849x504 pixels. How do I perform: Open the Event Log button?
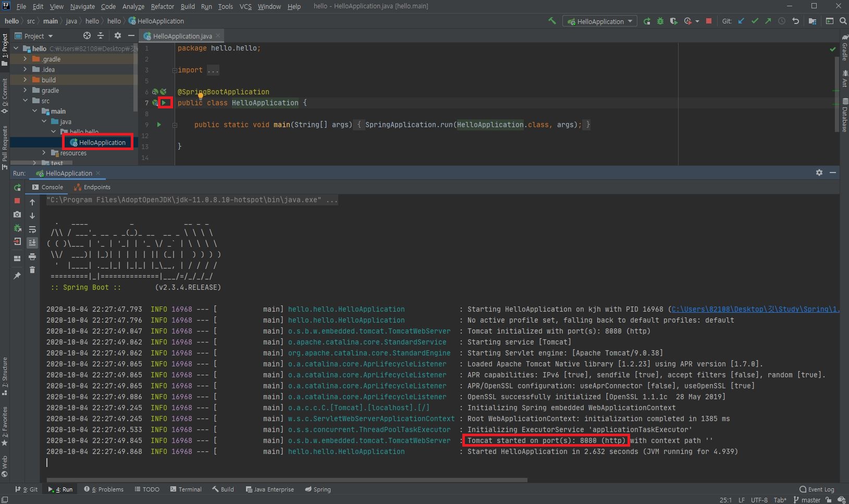817,489
